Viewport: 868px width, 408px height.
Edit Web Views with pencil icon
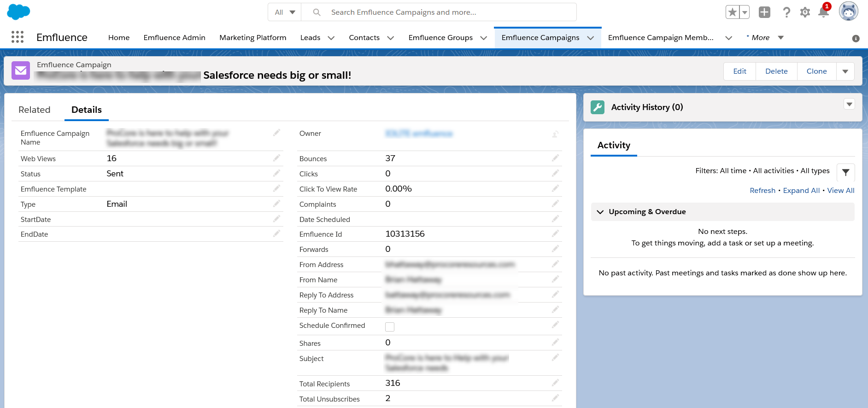pyautogui.click(x=276, y=158)
